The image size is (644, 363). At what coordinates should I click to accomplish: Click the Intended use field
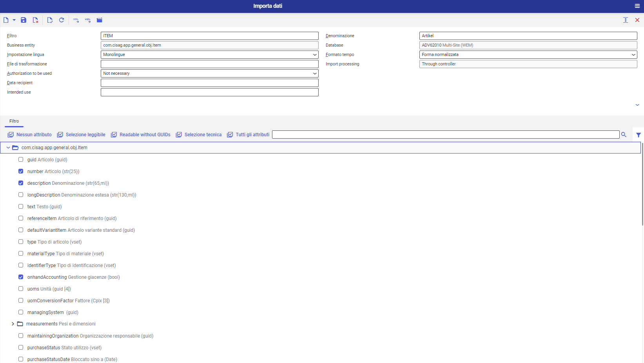(210, 92)
